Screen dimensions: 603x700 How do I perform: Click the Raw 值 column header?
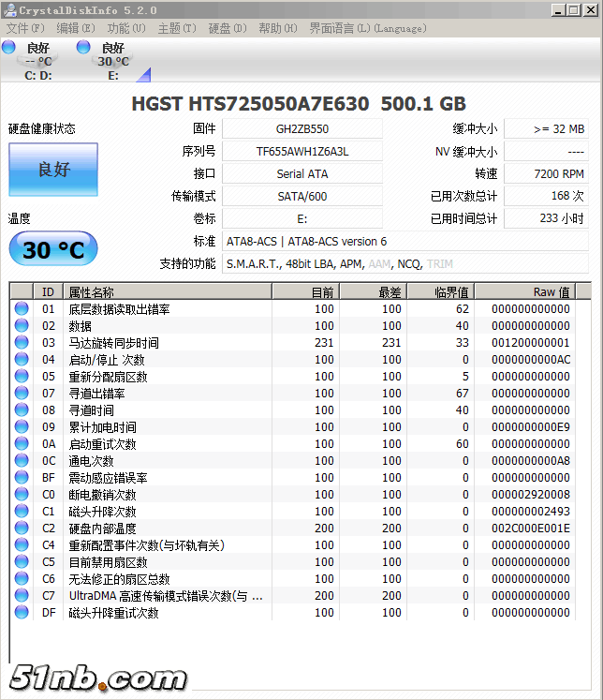[533, 292]
